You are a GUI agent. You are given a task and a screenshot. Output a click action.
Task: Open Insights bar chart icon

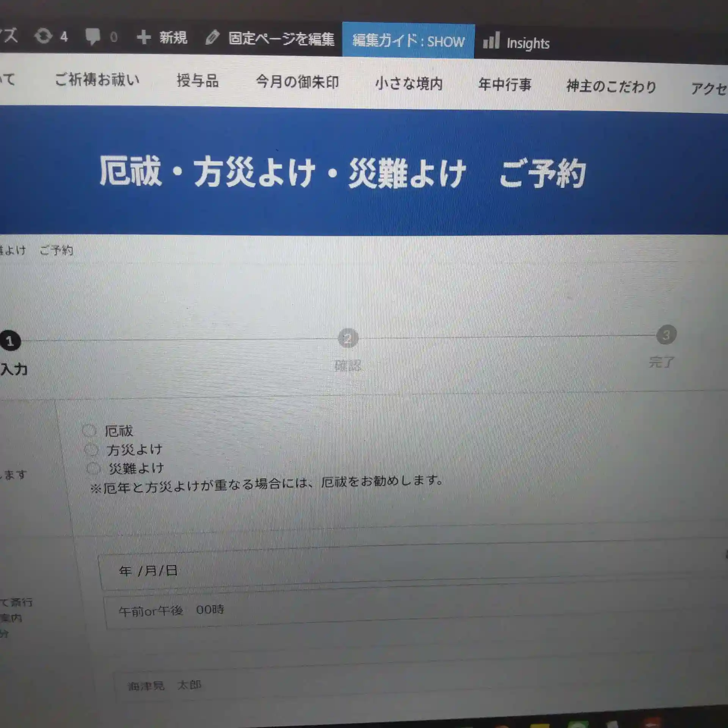[x=491, y=41]
